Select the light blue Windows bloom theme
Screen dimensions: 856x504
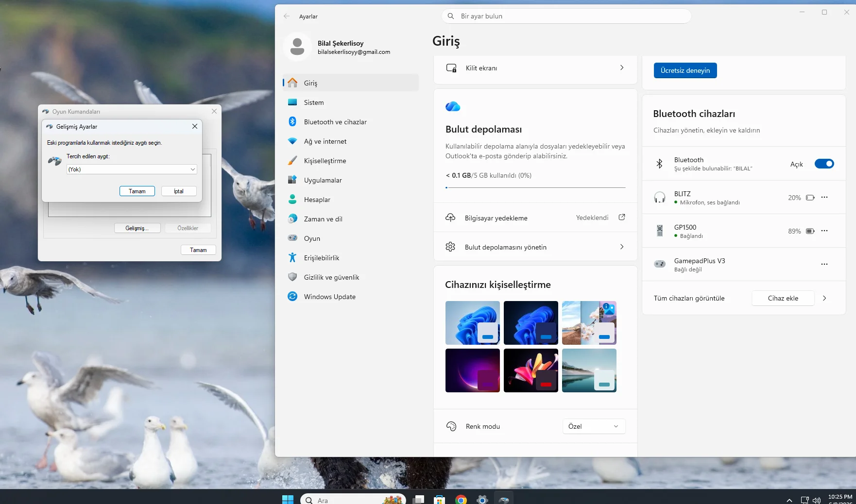473,323
